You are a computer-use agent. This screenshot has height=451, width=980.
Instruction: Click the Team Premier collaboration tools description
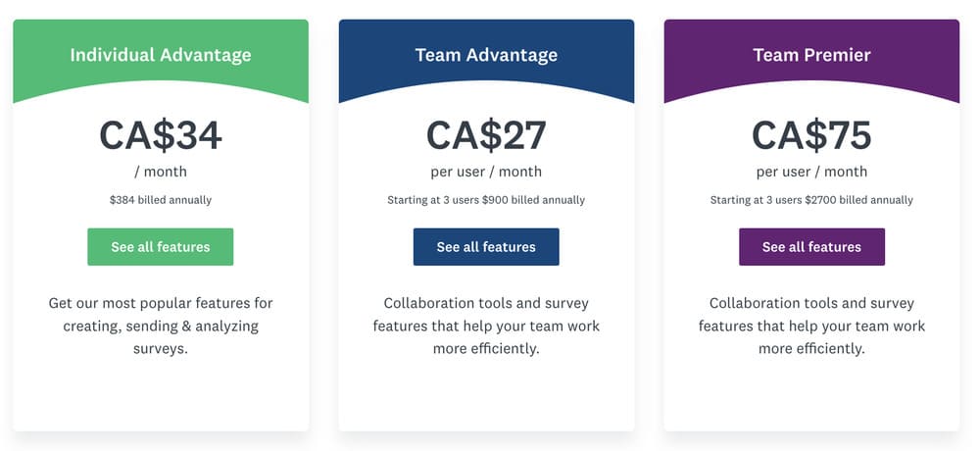click(x=811, y=326)
